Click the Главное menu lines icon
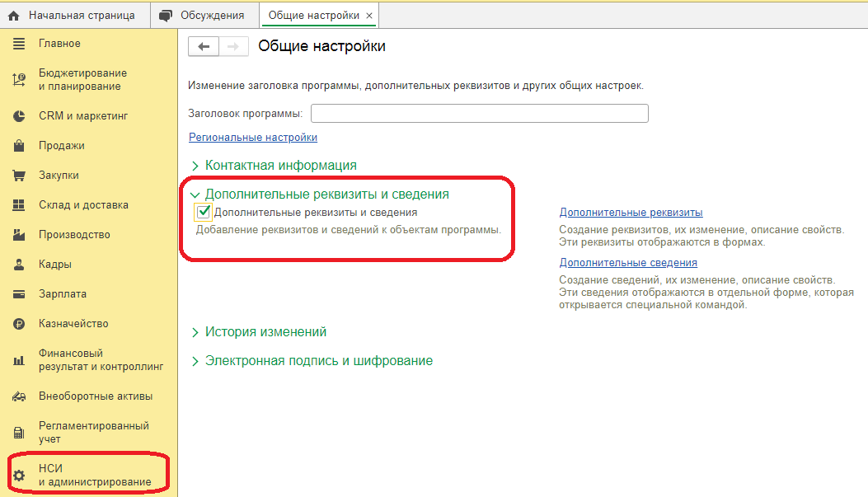Screen dimensions: 868x497 pyautogui.click(x=19, y=44)
